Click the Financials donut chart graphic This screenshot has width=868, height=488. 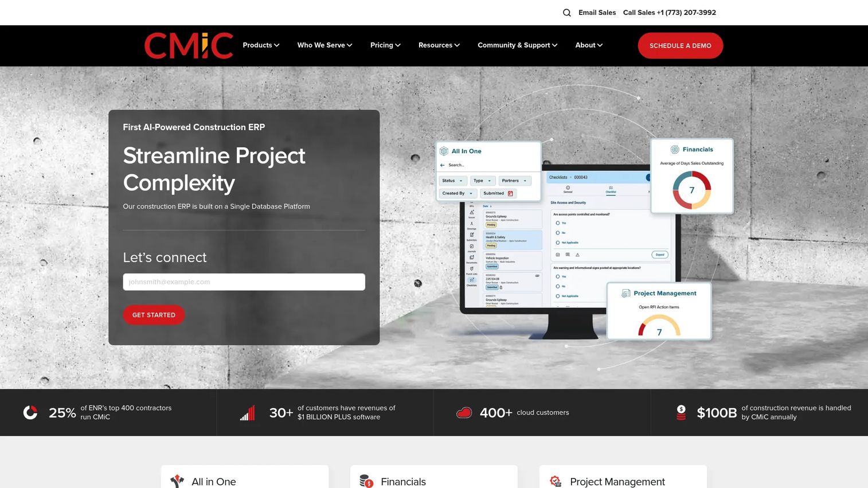click(x=692, y=190)
